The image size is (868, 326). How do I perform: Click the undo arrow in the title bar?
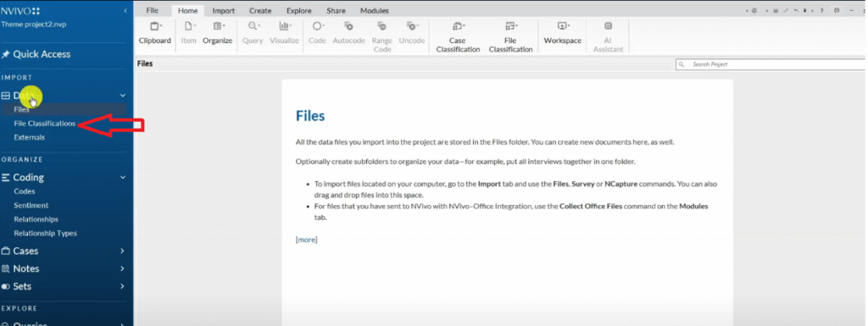(x=796, y=10)
